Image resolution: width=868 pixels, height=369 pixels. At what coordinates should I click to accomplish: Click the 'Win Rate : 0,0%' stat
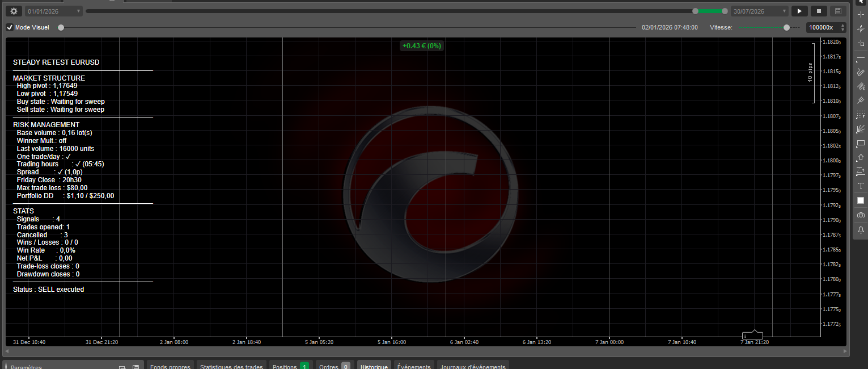(46, 250)
